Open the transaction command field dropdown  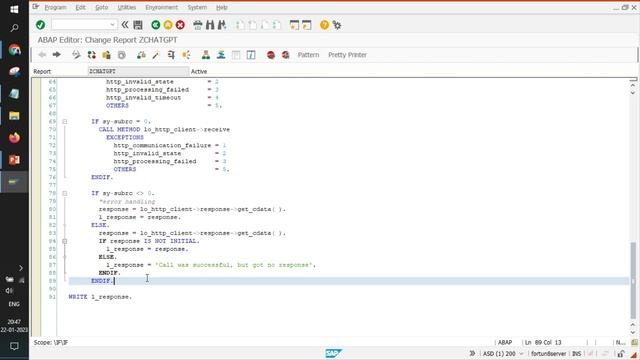tap(112, 25)
